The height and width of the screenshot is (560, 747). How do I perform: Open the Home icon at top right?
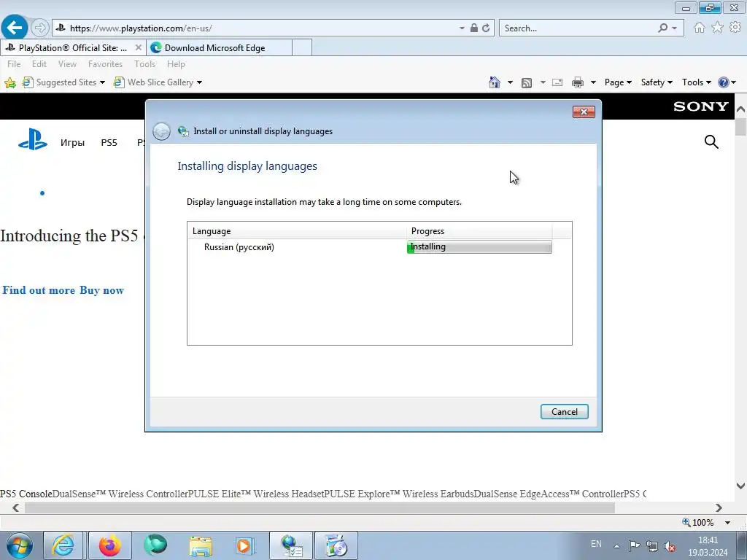(x=700, y=28)
